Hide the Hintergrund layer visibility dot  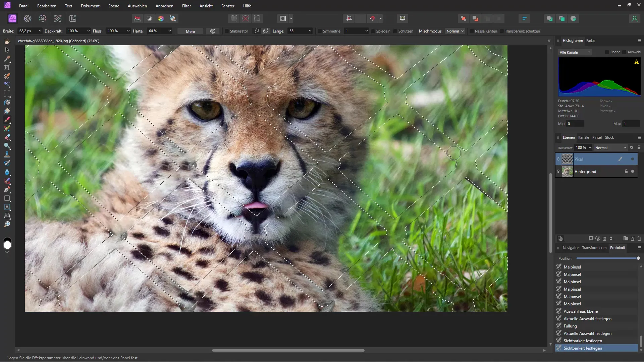(x=633, y=171)
